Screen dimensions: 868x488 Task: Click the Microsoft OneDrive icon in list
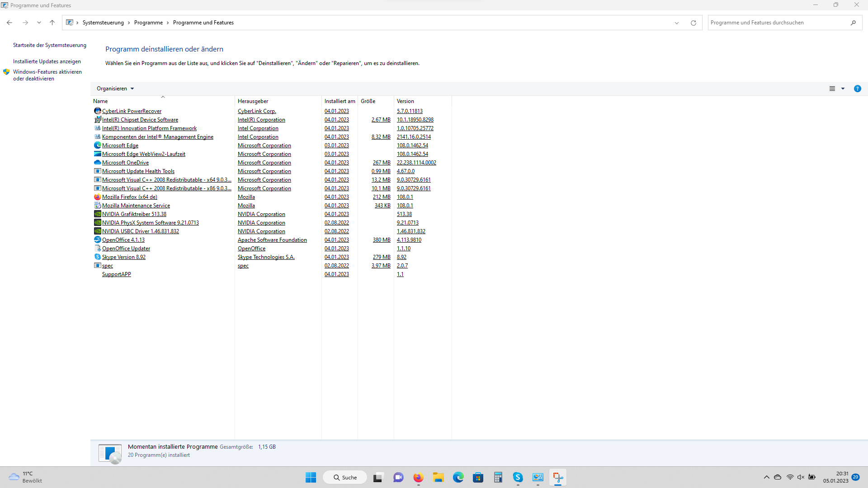tap(97, 163)
